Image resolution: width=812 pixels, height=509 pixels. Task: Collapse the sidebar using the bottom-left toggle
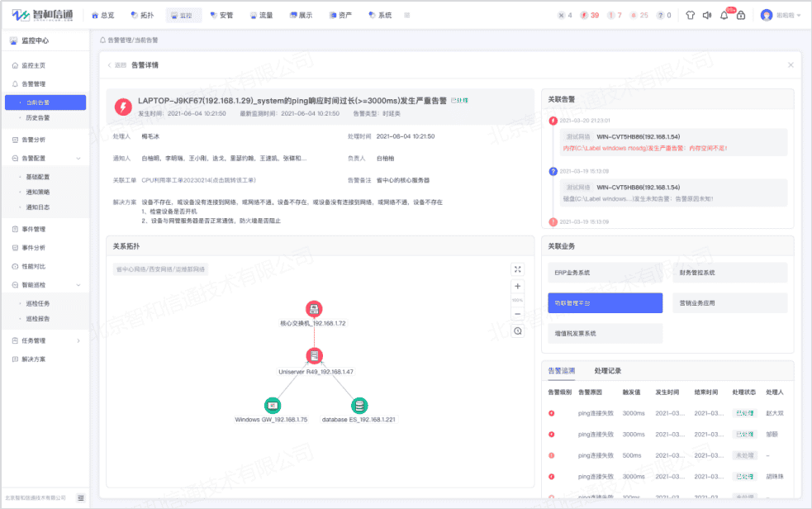[80, 499]
